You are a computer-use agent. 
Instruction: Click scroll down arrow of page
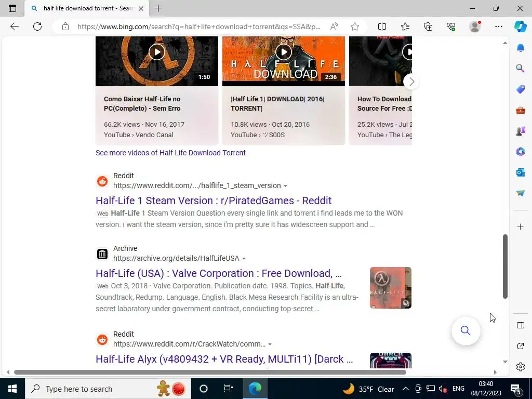pos(505,362)
